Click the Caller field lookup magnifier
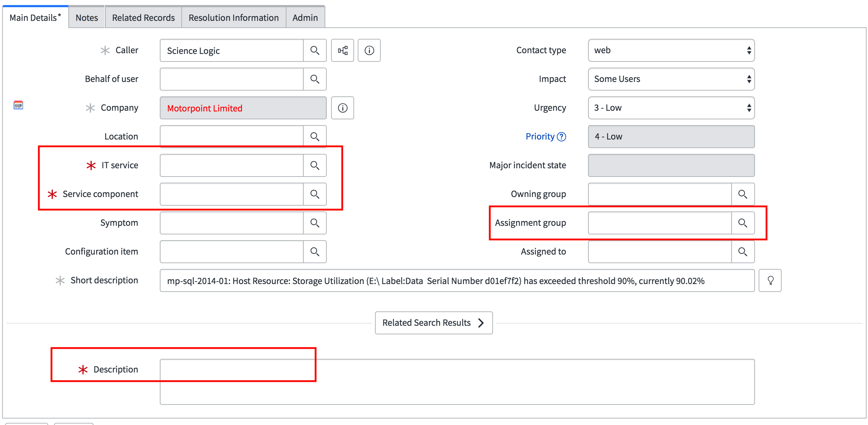This screenshot has width=868, height=425. [x=315, y=50]
